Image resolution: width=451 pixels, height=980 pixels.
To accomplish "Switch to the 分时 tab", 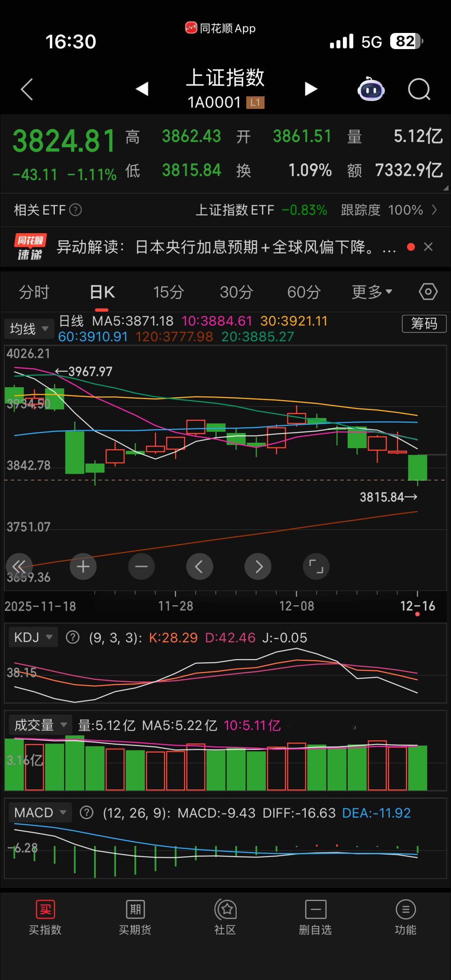I will pyautogui.click(x=34, y=292).
